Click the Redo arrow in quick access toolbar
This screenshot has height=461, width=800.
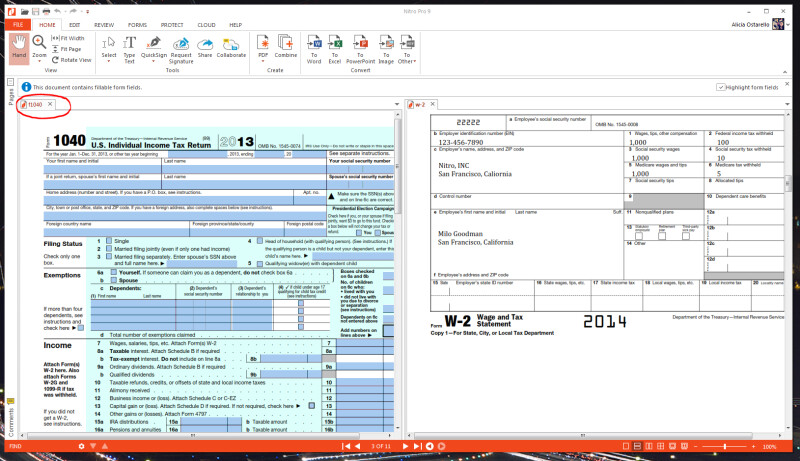click(72, 11)
